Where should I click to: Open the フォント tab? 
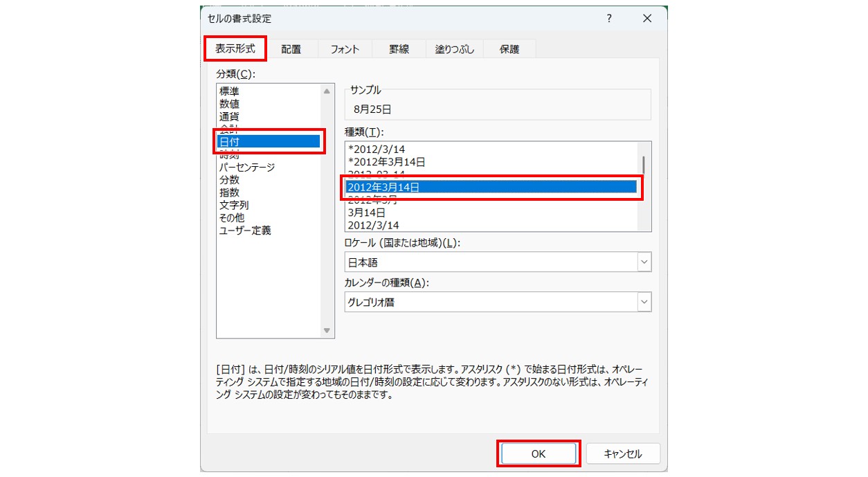coord(345,49)
